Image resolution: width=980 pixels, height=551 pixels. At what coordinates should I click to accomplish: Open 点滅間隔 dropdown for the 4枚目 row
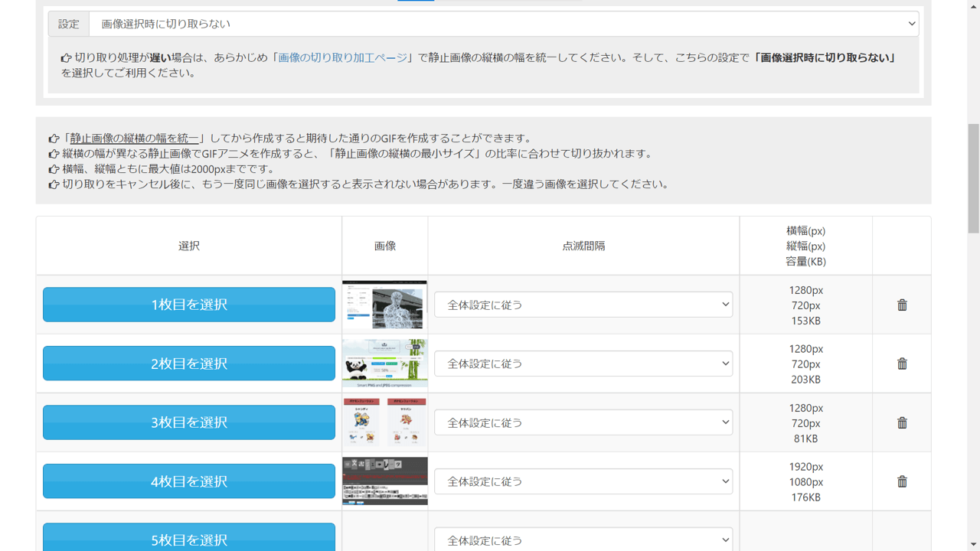coord(583,481)
